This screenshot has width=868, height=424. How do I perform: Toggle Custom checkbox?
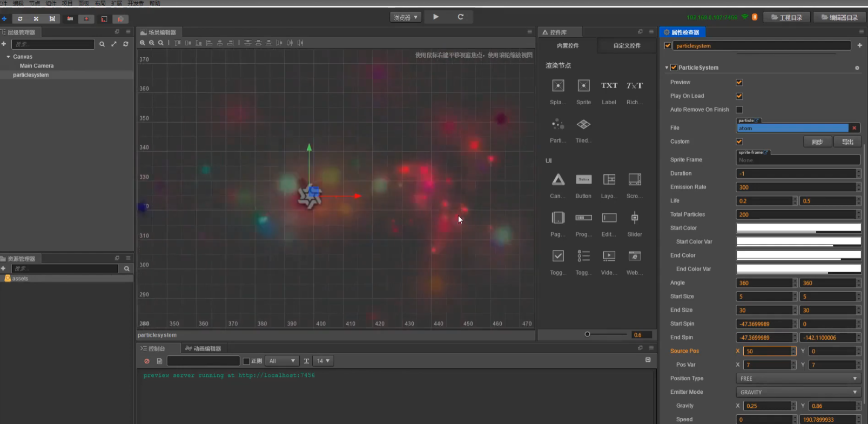739,142
